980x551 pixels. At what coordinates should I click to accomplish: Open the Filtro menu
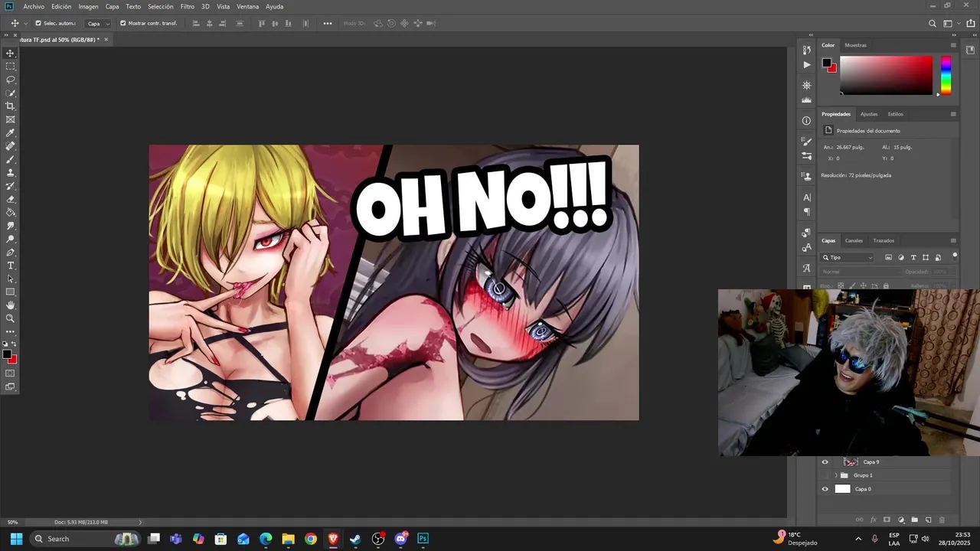click(x=187, y=6)
